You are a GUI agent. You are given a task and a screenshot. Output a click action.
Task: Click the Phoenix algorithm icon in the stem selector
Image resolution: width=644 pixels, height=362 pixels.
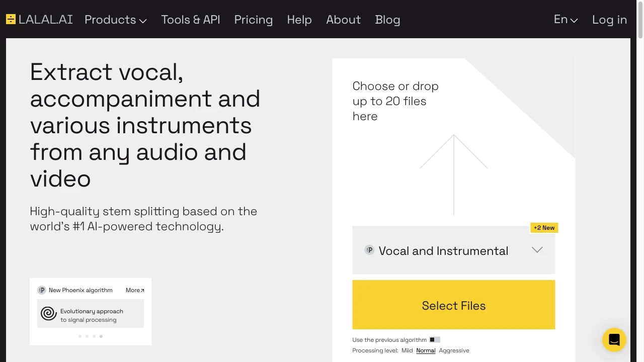[x=370, y=250]
